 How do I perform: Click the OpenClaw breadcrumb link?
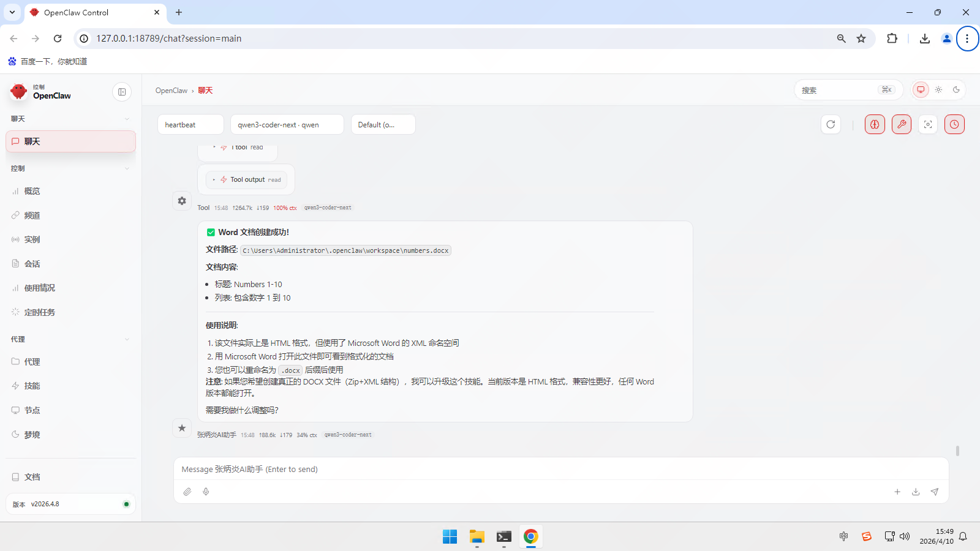click(171, 91)
